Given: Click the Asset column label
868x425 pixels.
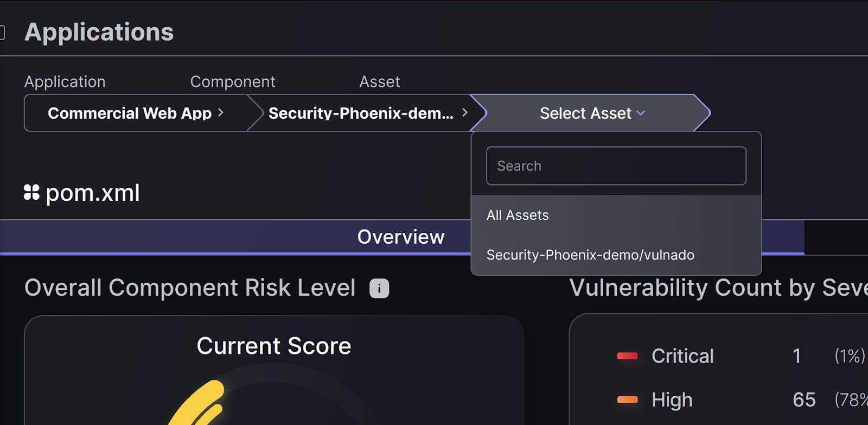Looking at the screenshot, I should click(x=379, y=81).
